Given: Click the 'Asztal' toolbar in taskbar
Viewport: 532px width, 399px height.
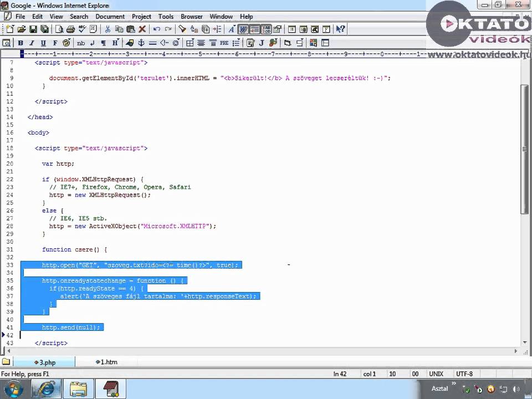Looking at the screenshot, I should tap(439, 388).
